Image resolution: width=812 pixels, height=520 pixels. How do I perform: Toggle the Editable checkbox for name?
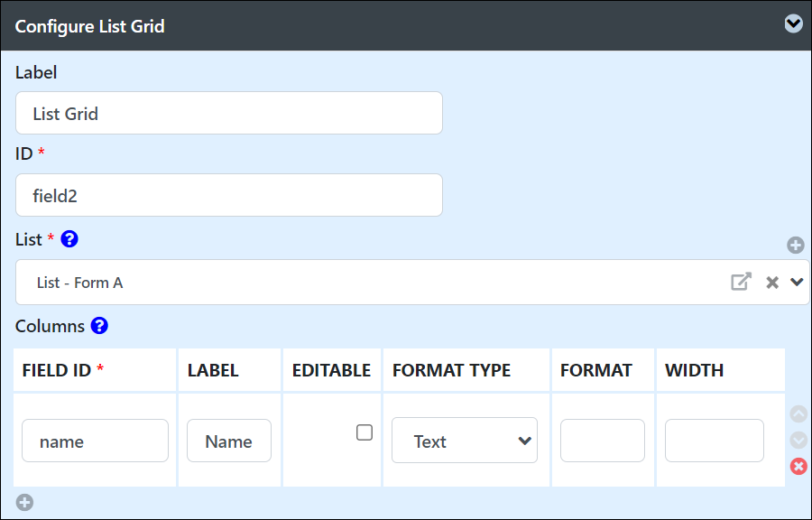pyautogui.click(x=364, y=432)
